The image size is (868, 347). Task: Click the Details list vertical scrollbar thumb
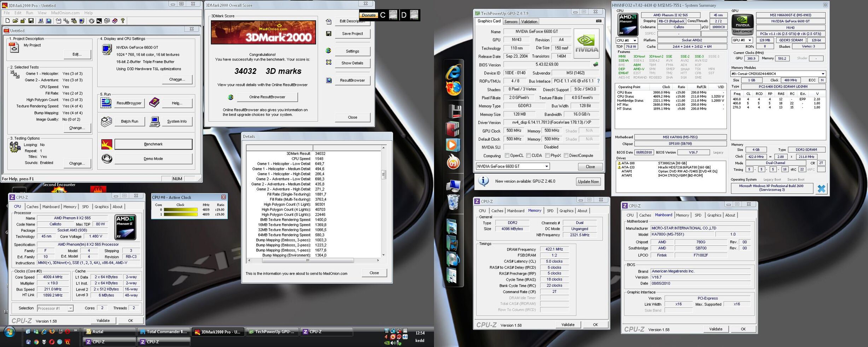(x=384, y=174)
